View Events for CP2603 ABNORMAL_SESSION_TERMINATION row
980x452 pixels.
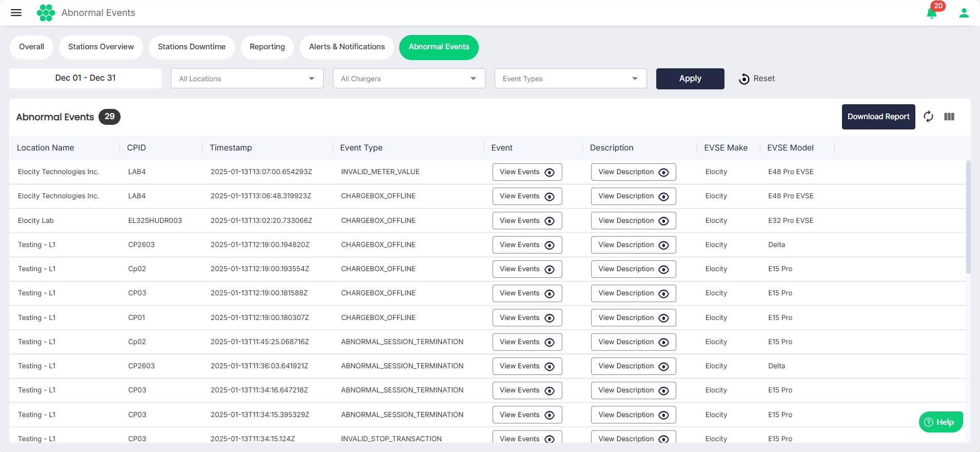tap(527, 366)
